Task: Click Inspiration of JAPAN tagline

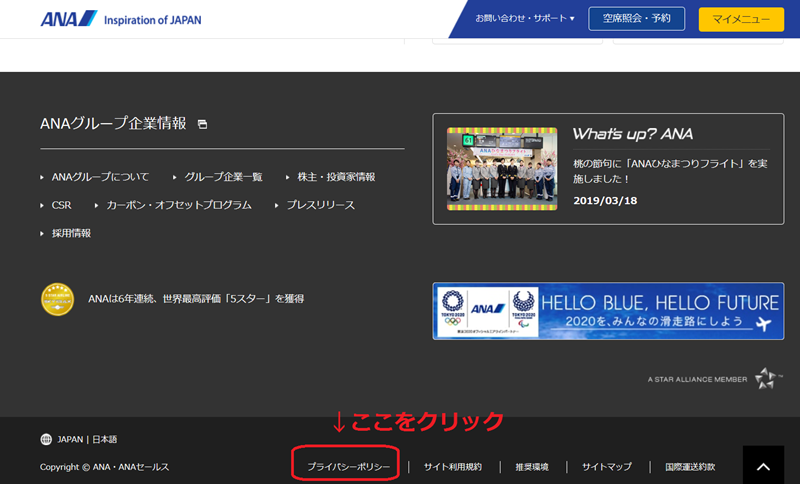Action: 153,20
